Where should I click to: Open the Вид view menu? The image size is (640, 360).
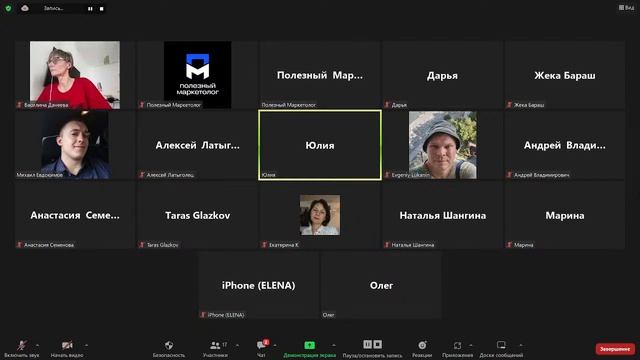coord(626,7)
